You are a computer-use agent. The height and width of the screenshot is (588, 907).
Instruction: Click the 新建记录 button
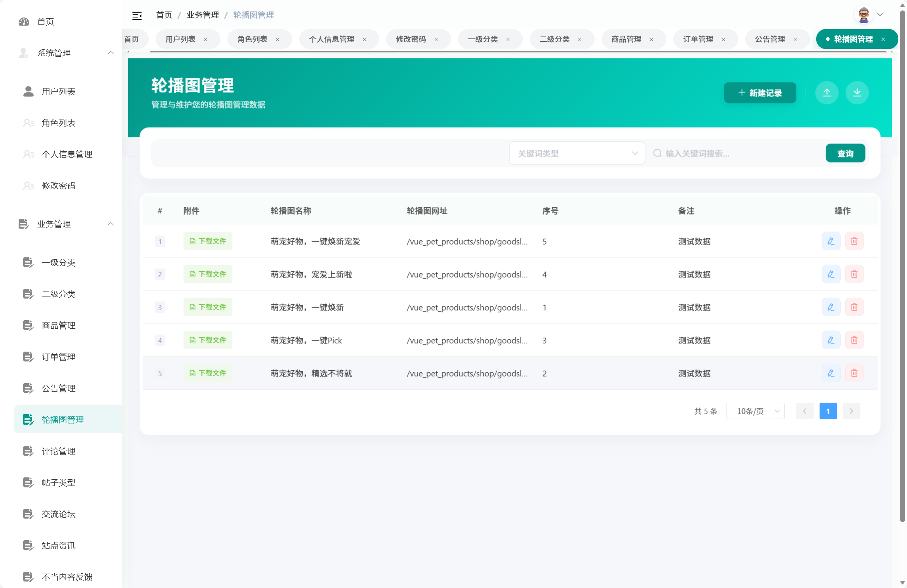pyautogui.click(x=760, y=92)
